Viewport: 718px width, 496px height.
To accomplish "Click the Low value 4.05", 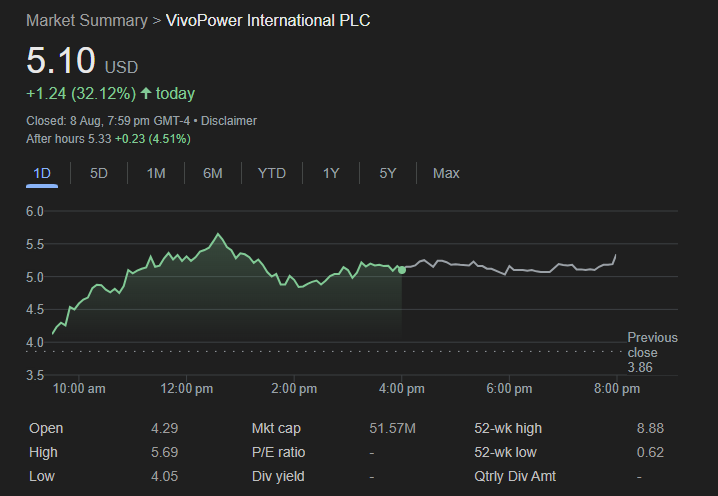I will pos(164,476).
